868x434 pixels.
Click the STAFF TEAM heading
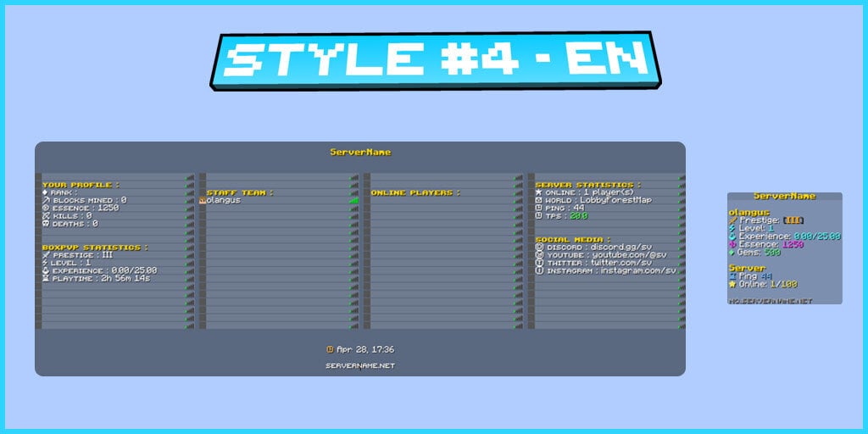(x=240, y=192)
